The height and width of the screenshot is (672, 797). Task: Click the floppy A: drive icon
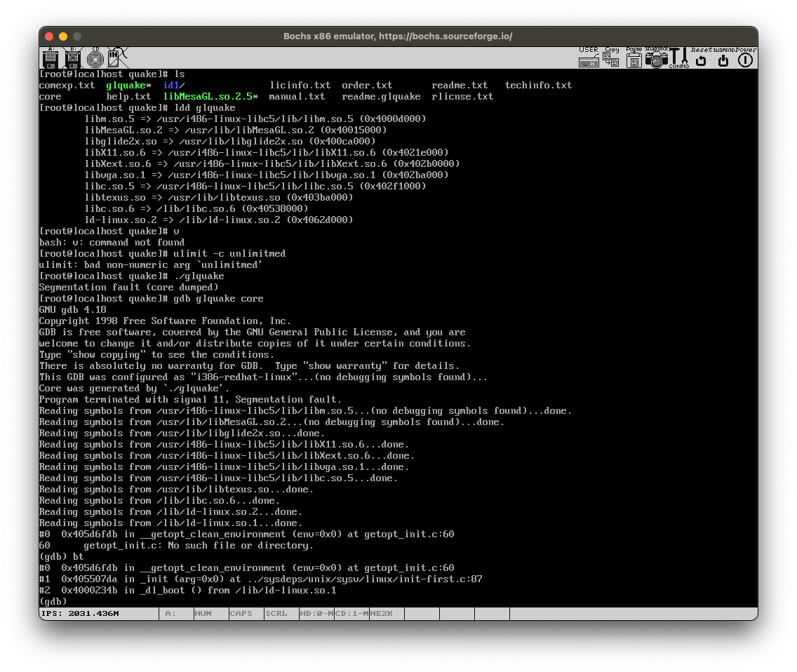pyautogui.click(x=51, y=58)
